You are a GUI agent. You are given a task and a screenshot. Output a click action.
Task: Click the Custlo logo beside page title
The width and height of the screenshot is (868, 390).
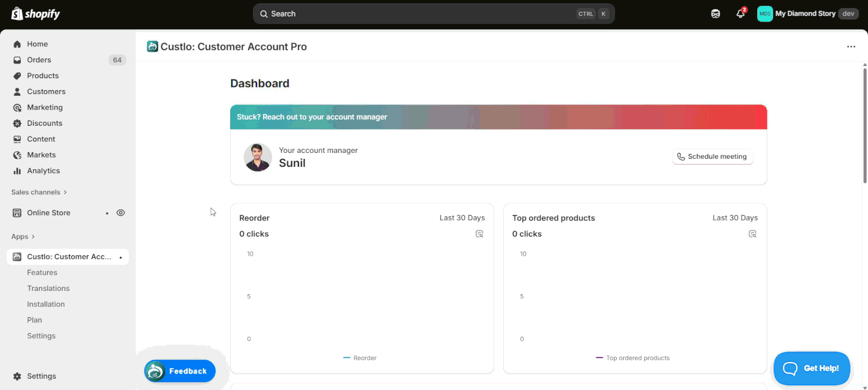coord(152,46)
